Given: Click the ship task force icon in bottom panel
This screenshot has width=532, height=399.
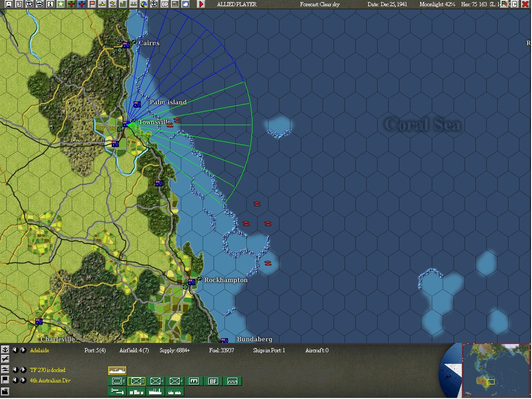Looking at the screenshot, I should coord(5,369).
